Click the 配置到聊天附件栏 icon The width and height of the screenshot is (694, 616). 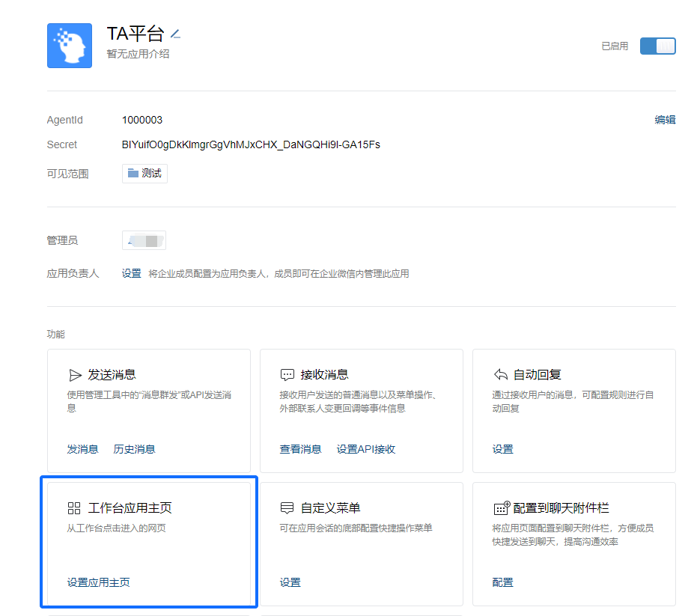coord(501,508)
